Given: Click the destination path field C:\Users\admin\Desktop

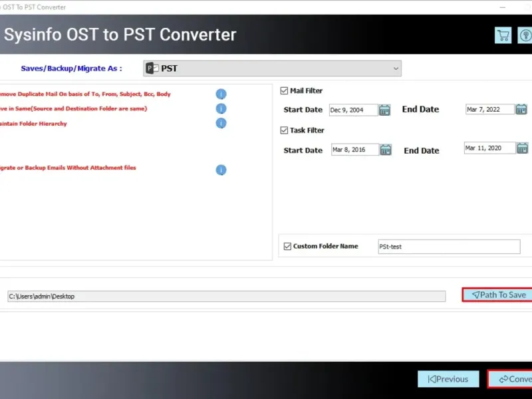Looking at the screenshot, I should tap(226, 296).
